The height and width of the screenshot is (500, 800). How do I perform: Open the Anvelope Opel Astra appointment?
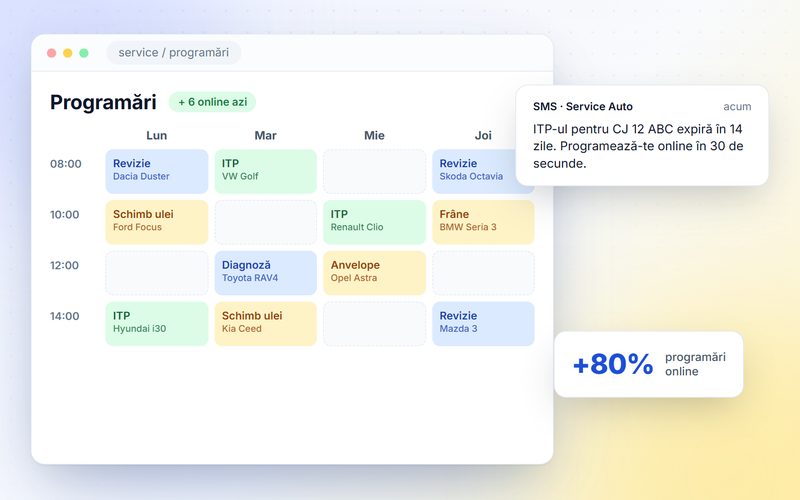[x=374, y=273]
